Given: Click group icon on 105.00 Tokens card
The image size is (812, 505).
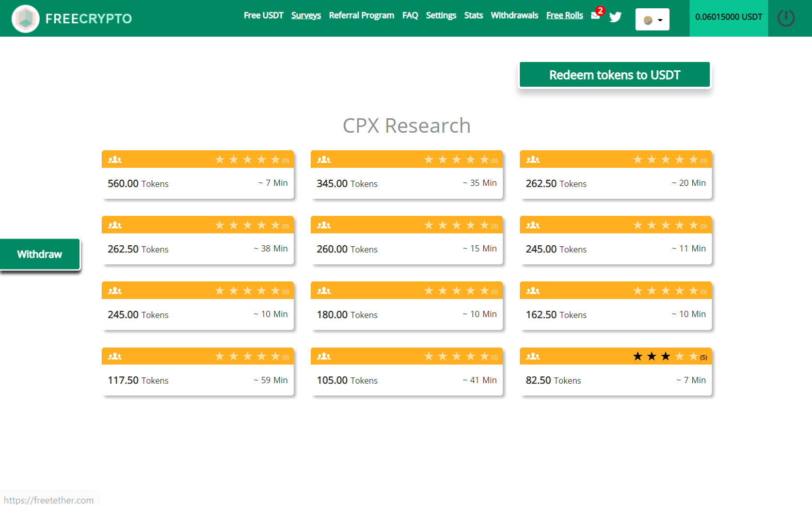Looking at the screenshot, I should [x=324, y=356].
